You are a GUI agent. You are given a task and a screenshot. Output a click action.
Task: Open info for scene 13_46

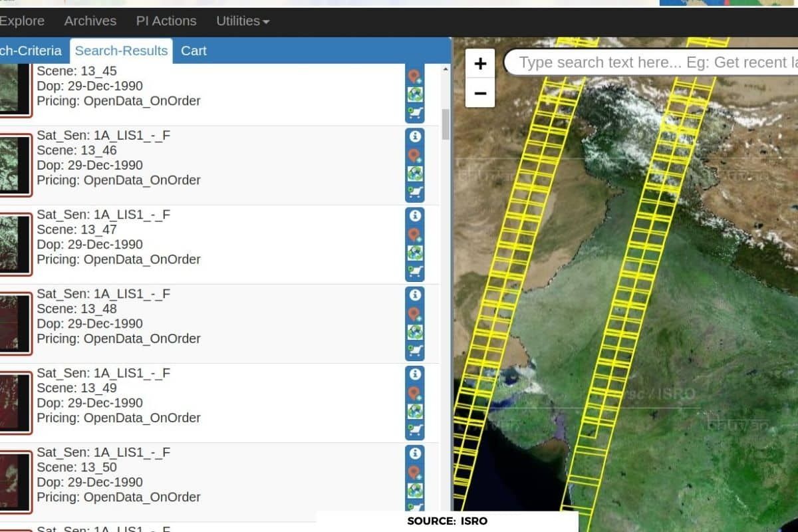415,137
